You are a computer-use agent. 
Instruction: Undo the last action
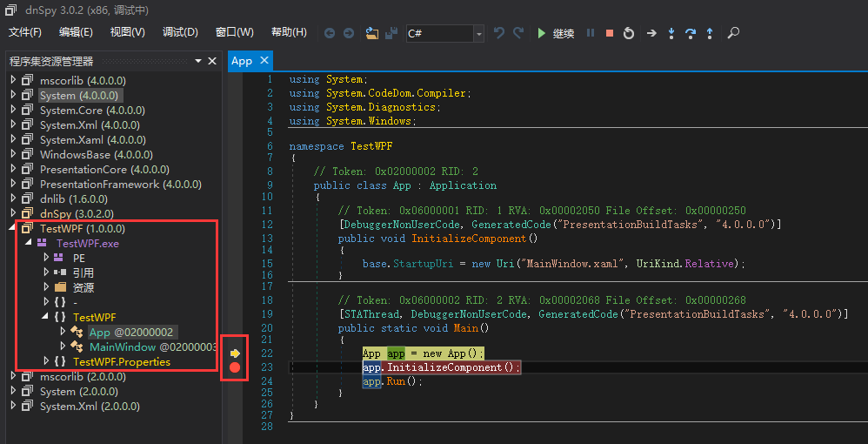tap(498, 33)
